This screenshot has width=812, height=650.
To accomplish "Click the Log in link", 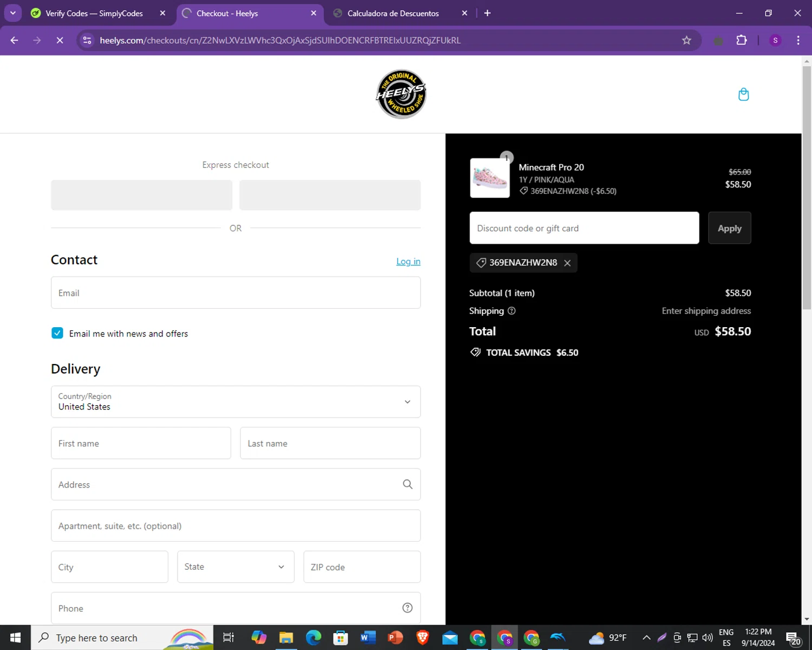I will pyautogui.click(x=408, y=261).
